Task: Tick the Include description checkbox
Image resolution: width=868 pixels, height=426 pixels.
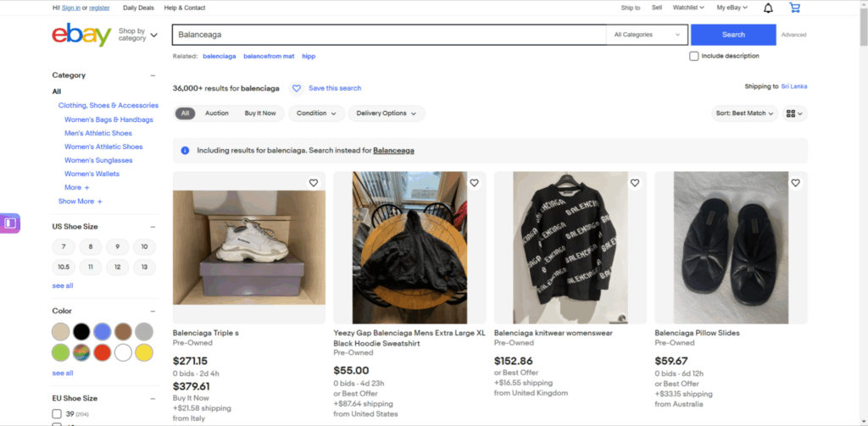Action: [x=693, y=56]
